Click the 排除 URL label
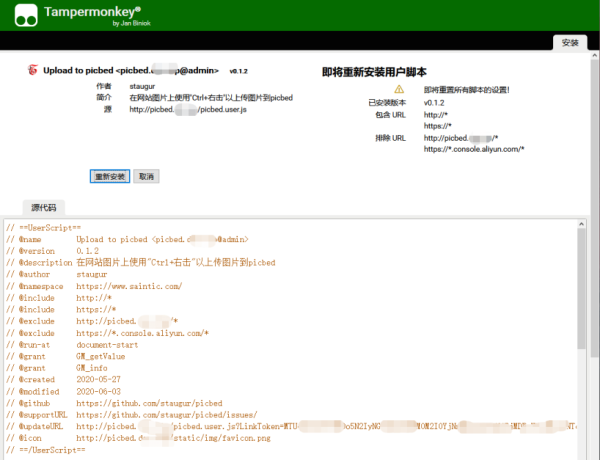600x460 pixels. 390,138
